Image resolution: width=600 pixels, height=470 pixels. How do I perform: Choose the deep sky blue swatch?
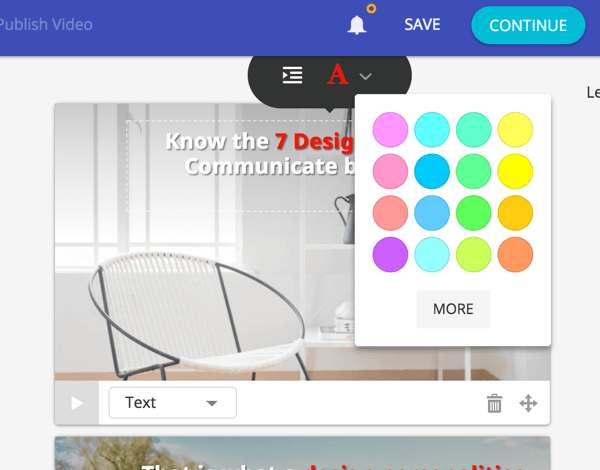click(x=432, y=172)
